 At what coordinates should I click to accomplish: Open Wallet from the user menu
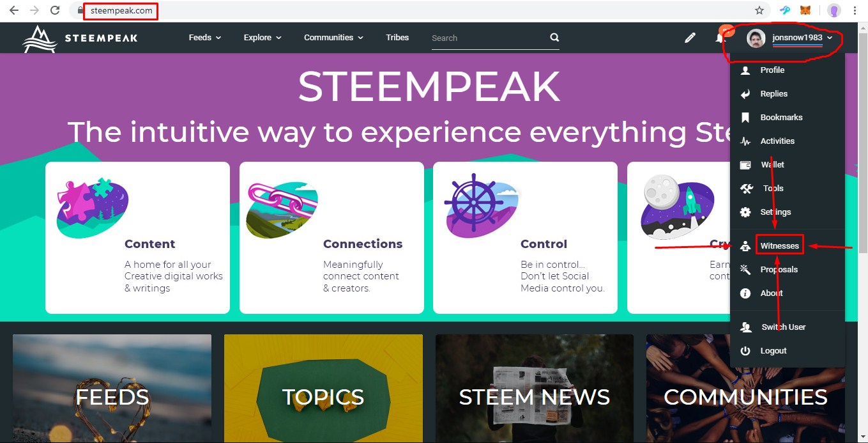772,164
